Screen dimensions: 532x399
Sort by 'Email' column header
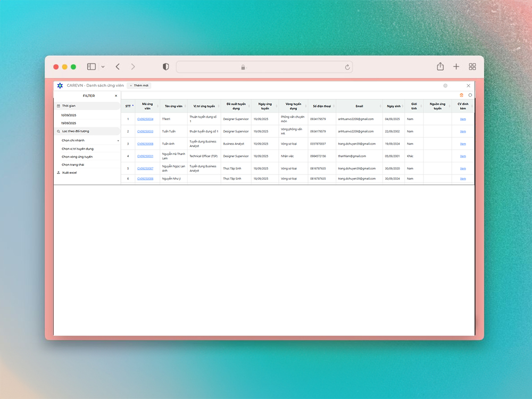tap(359, 106)
